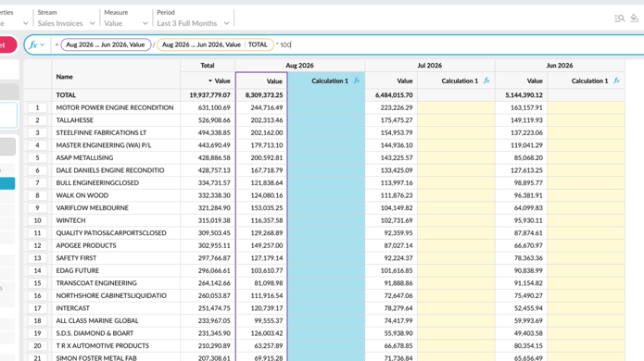The width and height of the screenshot is (644, 361).
Task: Click the fx icon beside Jun 2026 Calculation 1
Action: coord(616,81)
